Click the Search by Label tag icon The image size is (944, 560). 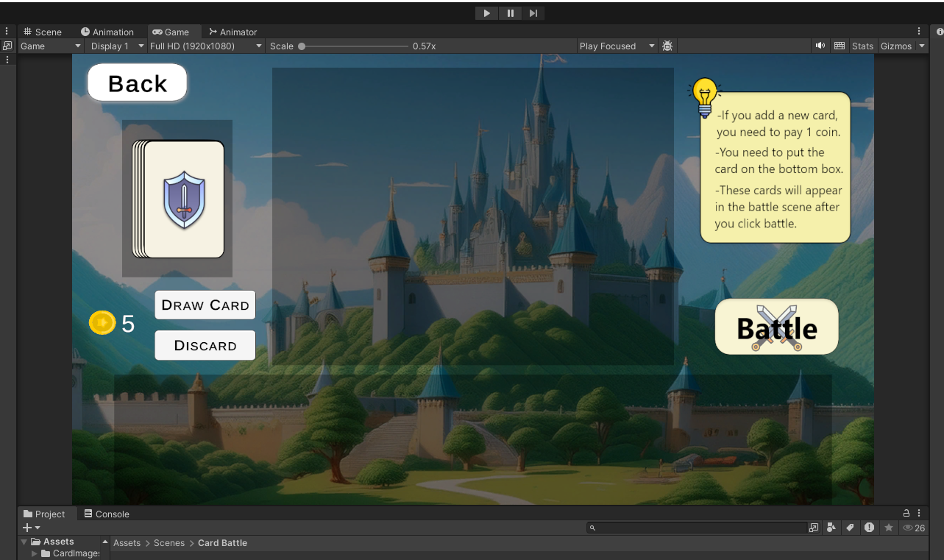(850, 528)
